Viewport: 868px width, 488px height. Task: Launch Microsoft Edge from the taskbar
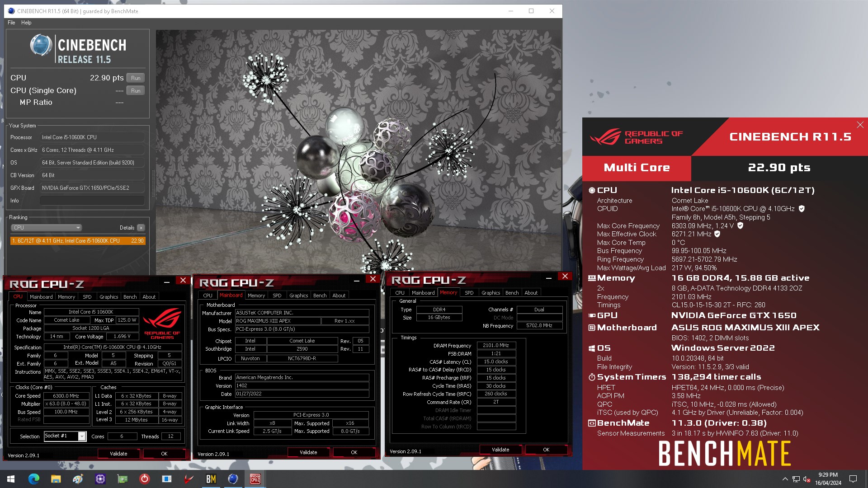[33, 479]
